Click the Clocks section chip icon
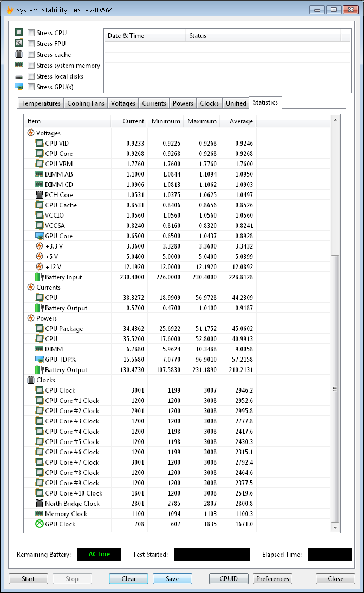 [x=31, y=380]
